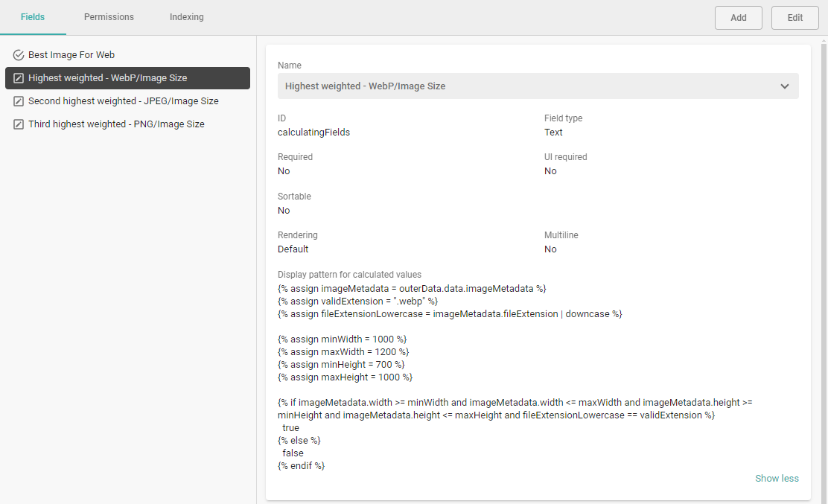828x504 pixels.
Task: Expand the Name dropdown chevron arrow
Action: pos(784,86)
